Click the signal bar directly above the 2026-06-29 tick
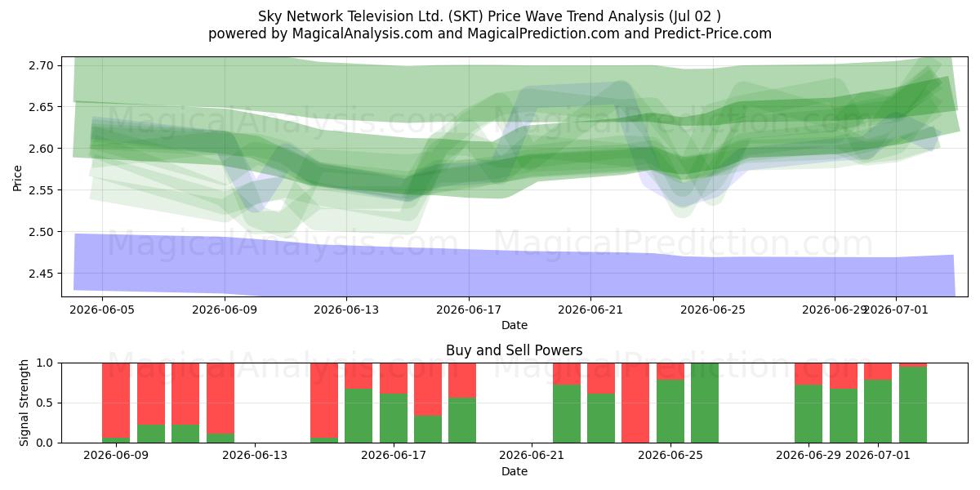 point(808,403)
